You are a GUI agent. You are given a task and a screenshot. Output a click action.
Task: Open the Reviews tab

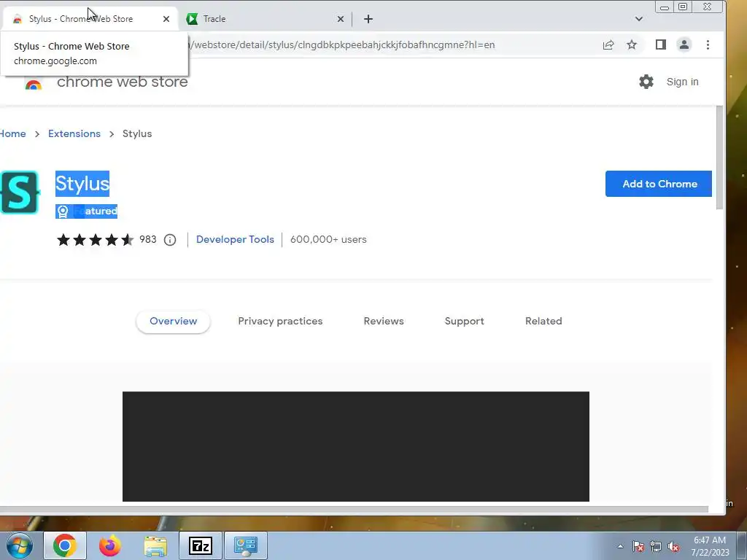(384, 322)
